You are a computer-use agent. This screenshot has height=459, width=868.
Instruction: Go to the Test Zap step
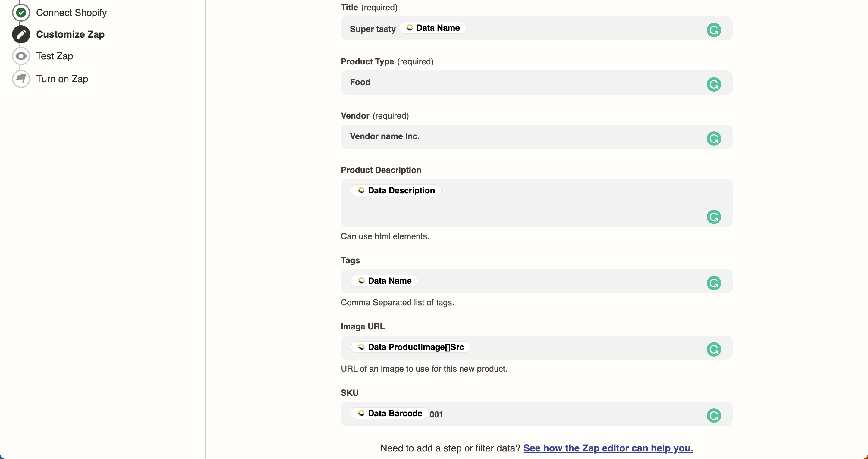coord(55,56)
